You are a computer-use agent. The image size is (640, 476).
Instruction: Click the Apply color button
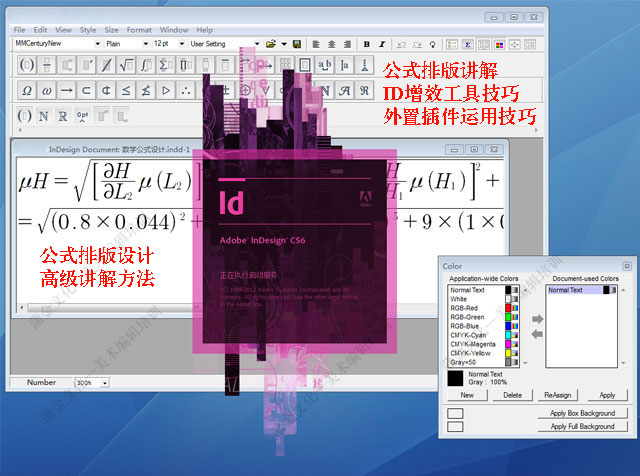point(607,395)
